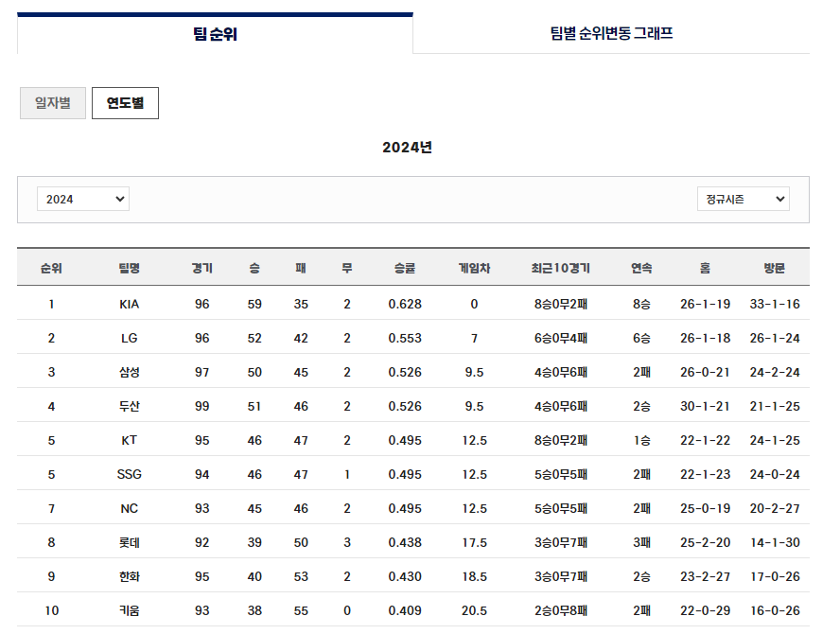Click the 경기 column header

click(x=202, y=268)
